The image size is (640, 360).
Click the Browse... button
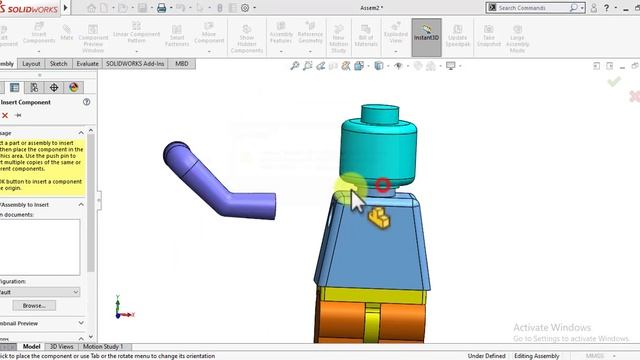click(x=34, y=305)
